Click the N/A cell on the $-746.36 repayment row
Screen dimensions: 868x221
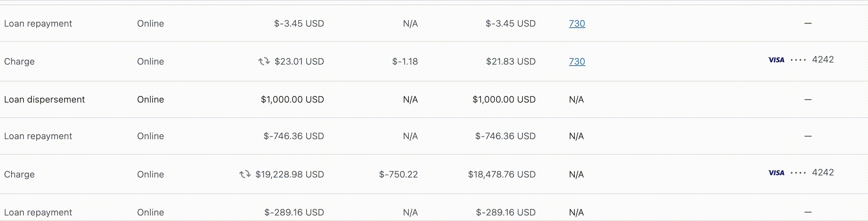(409, 136)
